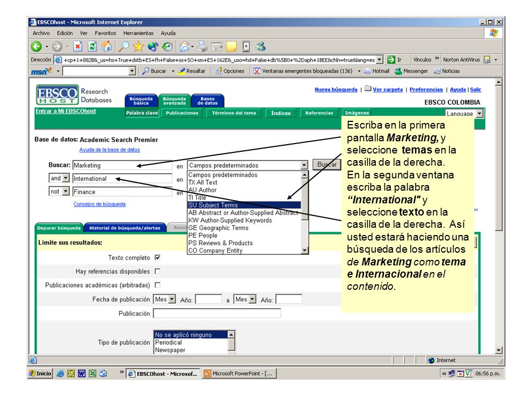This screenshot has height=399, width=532.
Task: Open the Preferencias link
Action: (x=426, y=90)
